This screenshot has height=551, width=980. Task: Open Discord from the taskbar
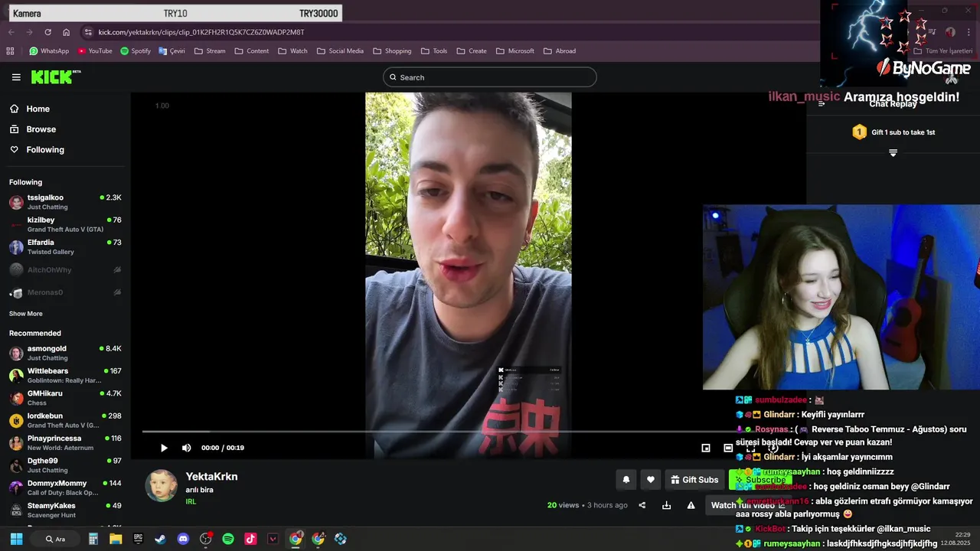(x=183, y=539)
